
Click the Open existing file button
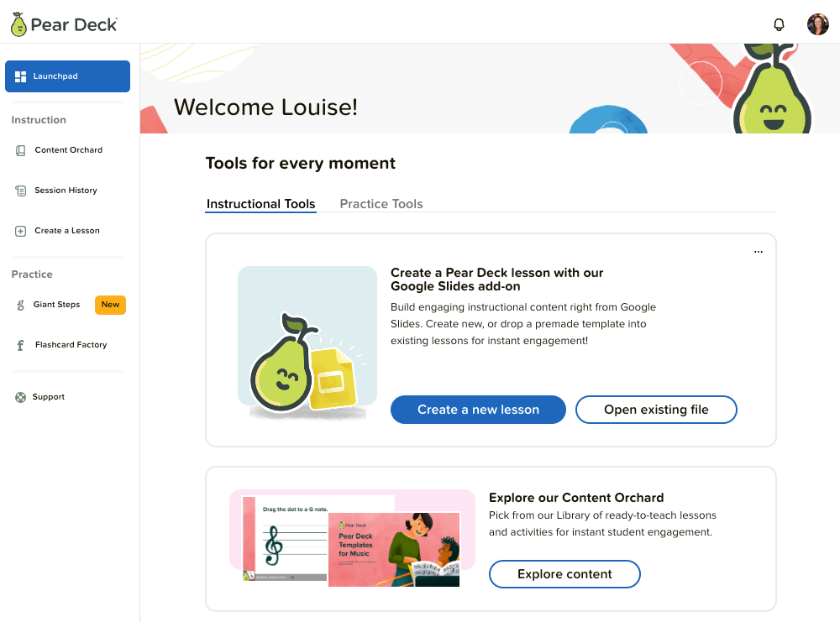(656, 410)
